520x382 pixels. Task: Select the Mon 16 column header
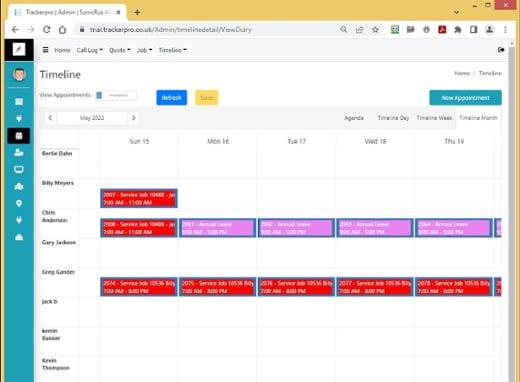[x=218, y=141]
